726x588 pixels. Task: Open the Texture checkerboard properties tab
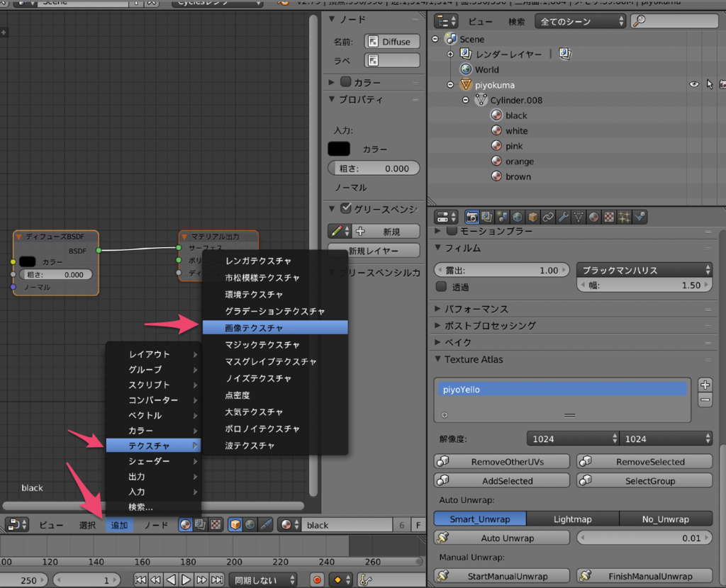[x=609, y=217]
